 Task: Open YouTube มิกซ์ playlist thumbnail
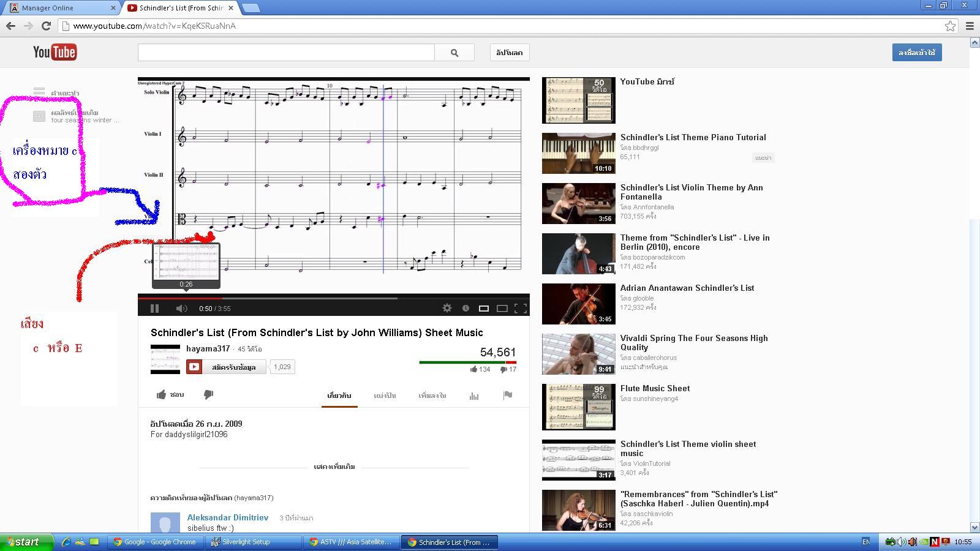tap(579, 100)
